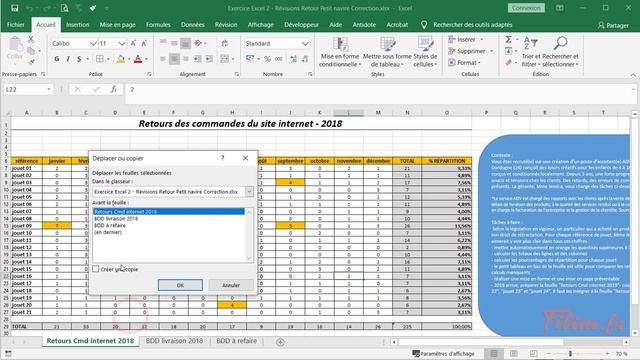Screen dimensions: 640x360
Task: Increase font size with the large A icon
Action: (x=133, y=43)
